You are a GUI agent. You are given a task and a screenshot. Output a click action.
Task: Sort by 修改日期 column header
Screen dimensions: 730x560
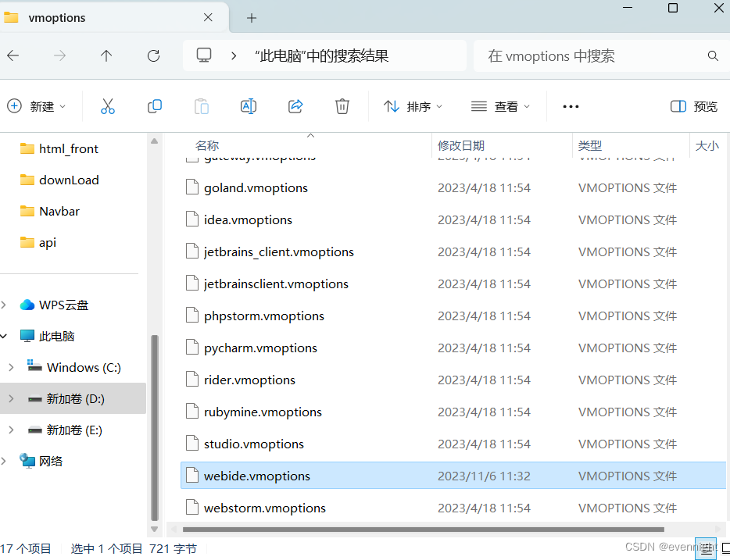[461, 145]
